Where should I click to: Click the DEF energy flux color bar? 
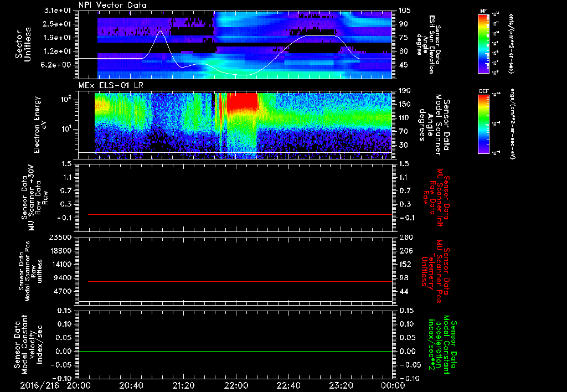click(483, 124)
